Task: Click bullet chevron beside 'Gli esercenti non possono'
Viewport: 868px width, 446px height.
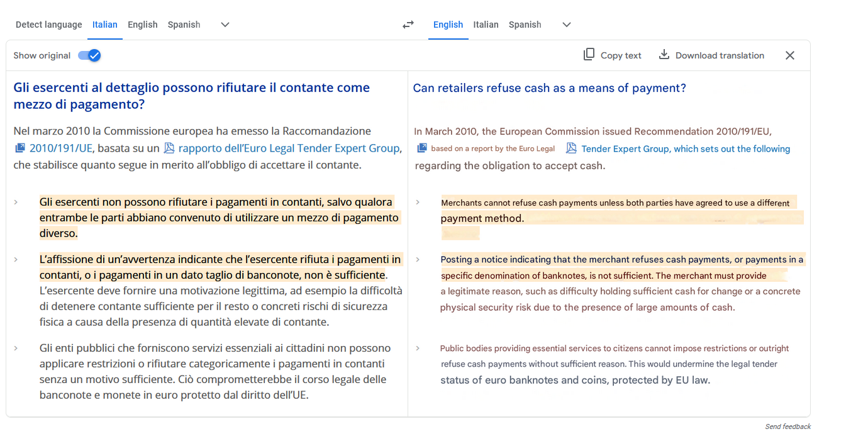Action: coord(16,202)
